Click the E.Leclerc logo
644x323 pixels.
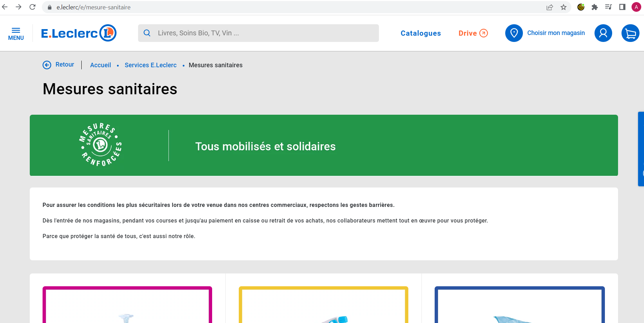[x=78, y=33]
